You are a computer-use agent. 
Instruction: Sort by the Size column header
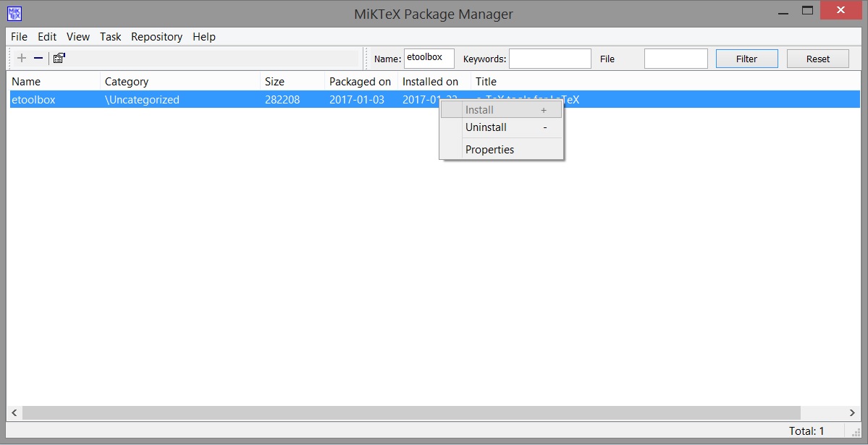pyautogui.click(x=292, y=81)
